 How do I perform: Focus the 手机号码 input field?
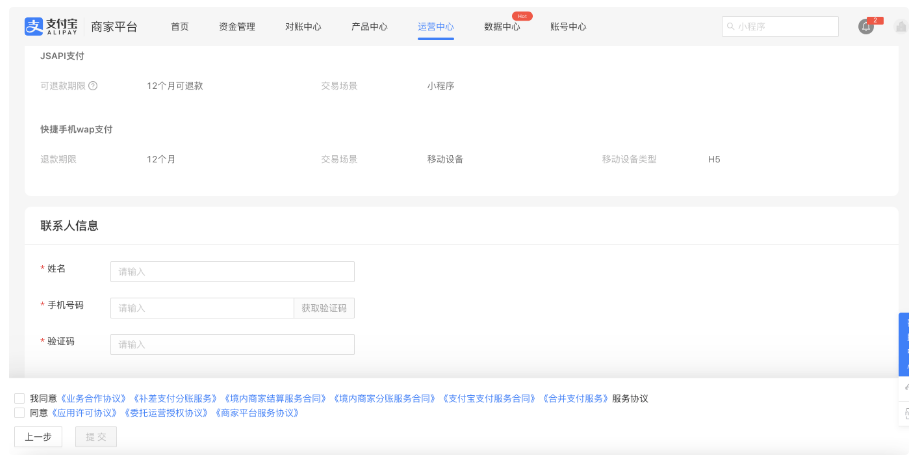coord(202,308)
